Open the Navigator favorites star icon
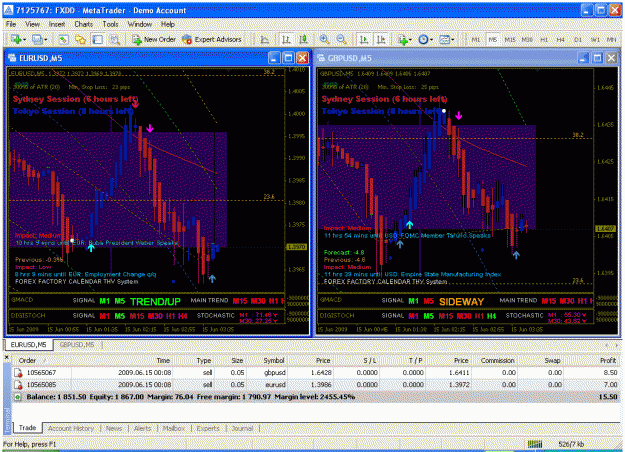 (81, 39)
